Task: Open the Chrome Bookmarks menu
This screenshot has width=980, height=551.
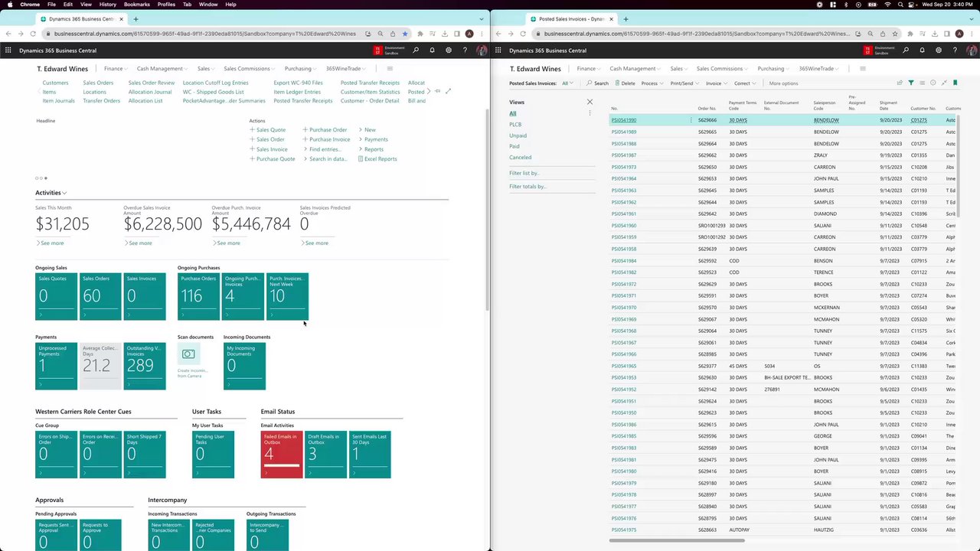Action: tap(137, 5)
